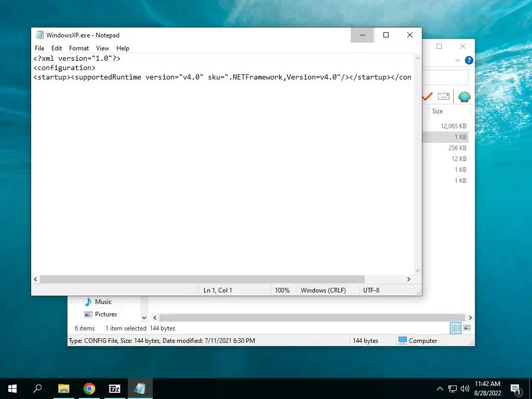Click the 100% zoom status entry
This screenshot has width=532, height=399.
click(x=282, y=290)
